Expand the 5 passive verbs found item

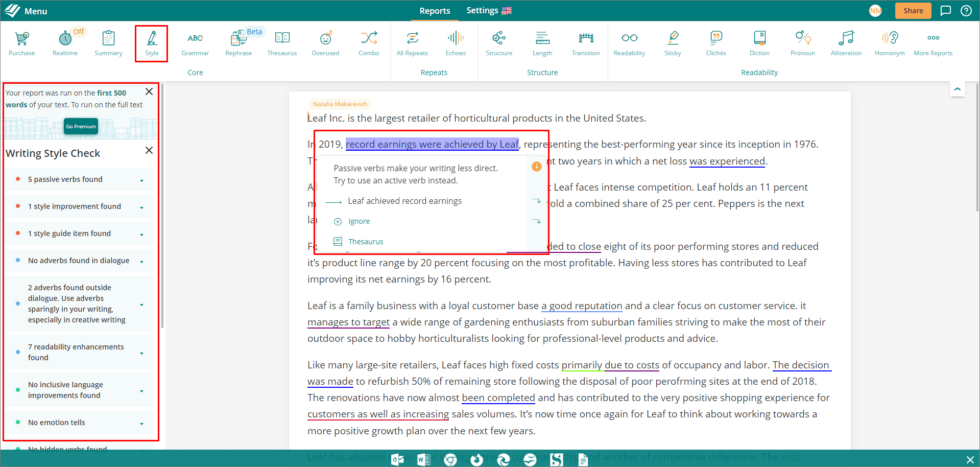[141, 179]
